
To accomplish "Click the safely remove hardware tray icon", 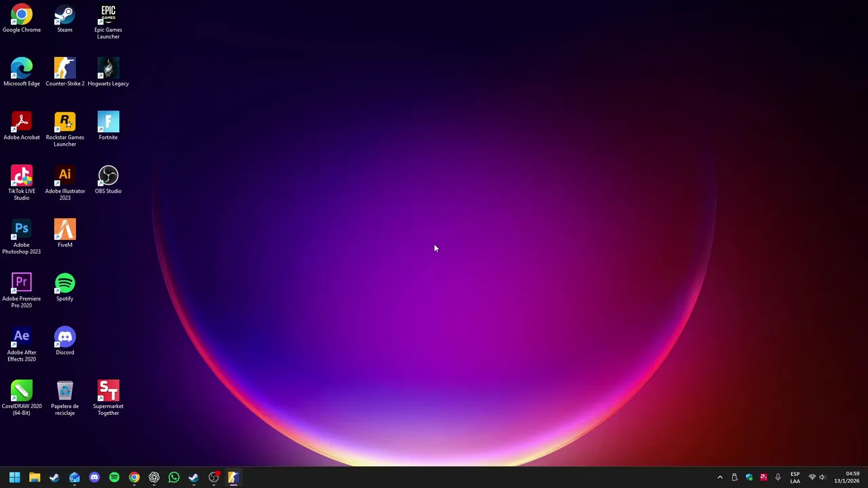I will 734,477.
